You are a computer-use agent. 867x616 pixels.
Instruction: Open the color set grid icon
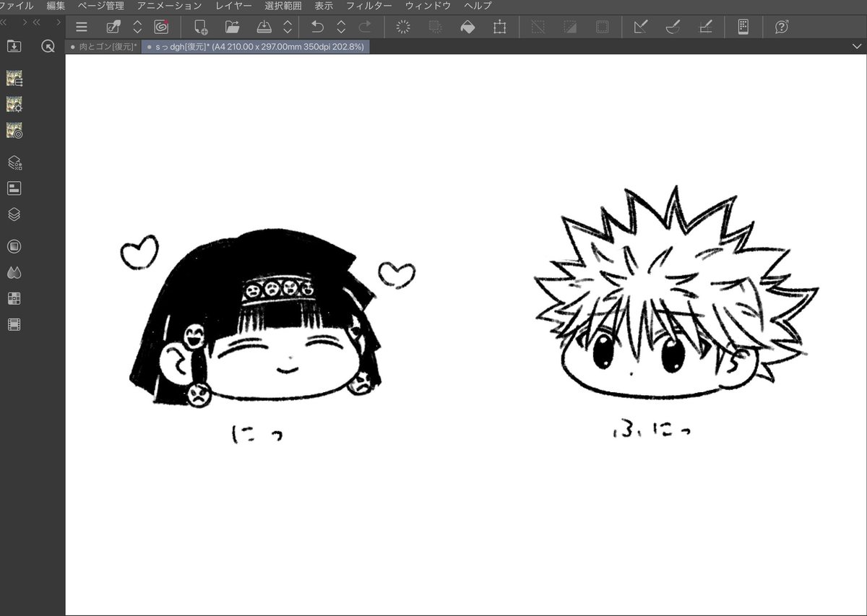tap(14, 298)
